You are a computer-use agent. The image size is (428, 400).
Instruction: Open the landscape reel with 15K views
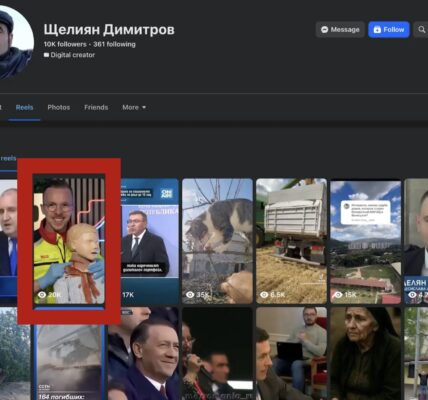[366, 242]
